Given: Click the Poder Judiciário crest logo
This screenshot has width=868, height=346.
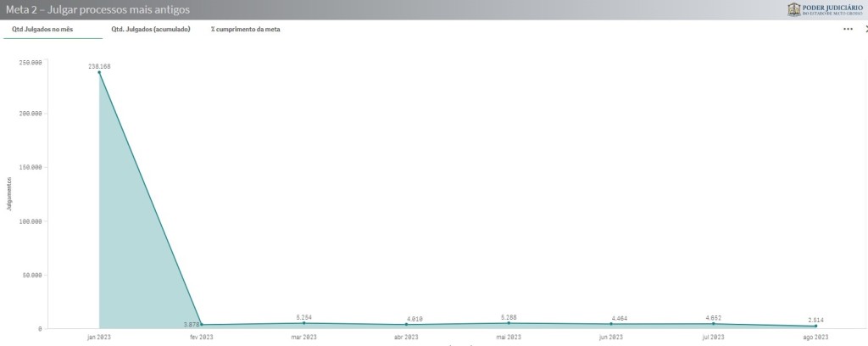Looking at the screenshot, I should click(x=793, y=9).
